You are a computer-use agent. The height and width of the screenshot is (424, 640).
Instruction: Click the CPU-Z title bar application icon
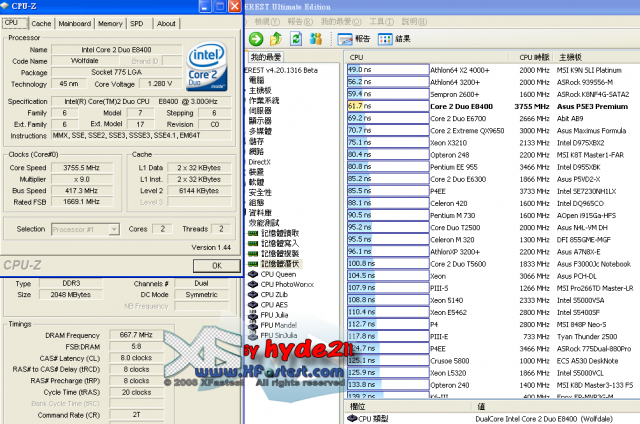click(5, 6)
